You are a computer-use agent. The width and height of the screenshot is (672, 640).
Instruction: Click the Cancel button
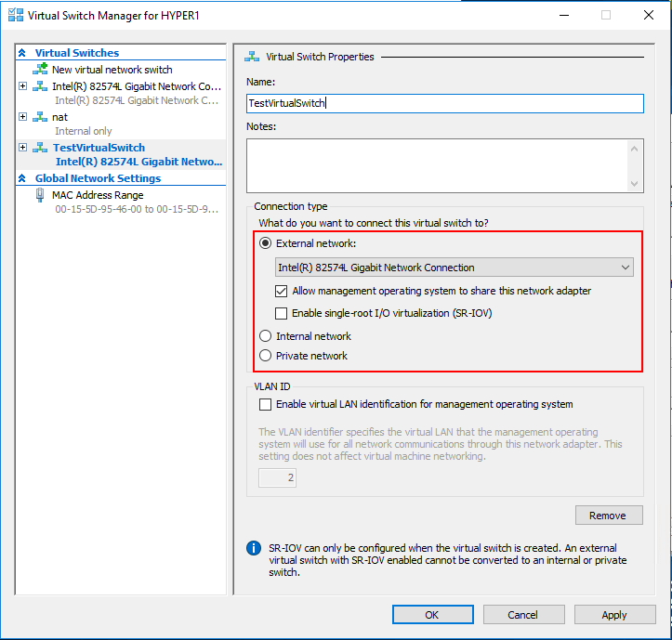click(523, 615)
